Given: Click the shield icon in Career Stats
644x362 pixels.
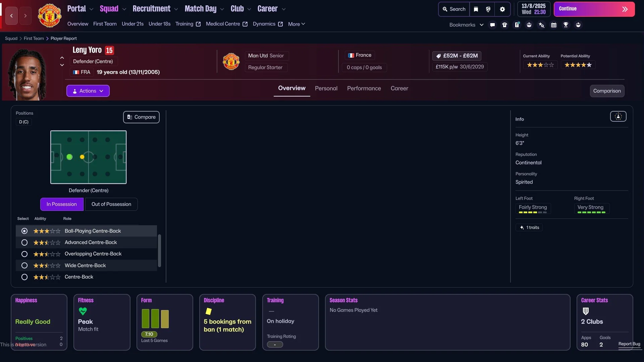Looking at the screenshot, I should 586,311.
